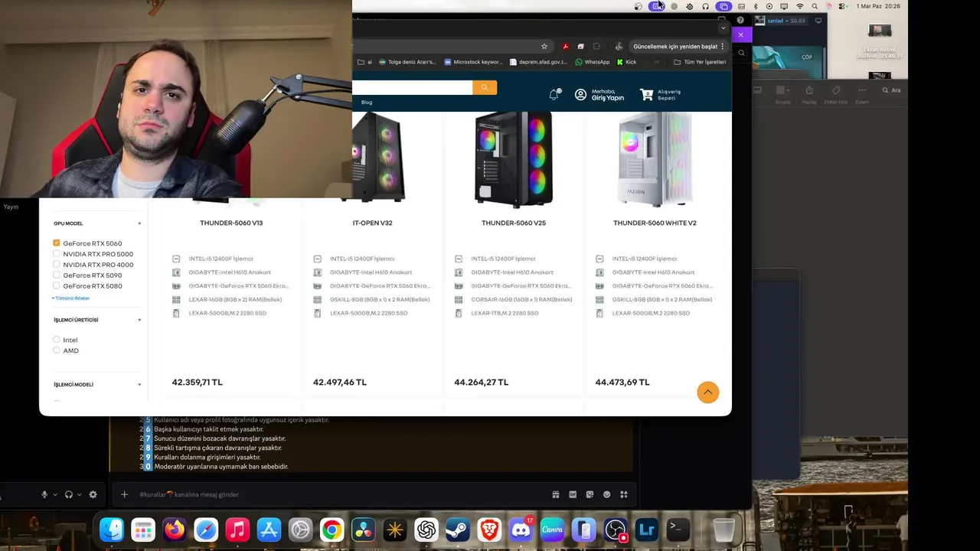Open Discord from the Dock
The height and width of the screenshot is (551, 980).
521,530
